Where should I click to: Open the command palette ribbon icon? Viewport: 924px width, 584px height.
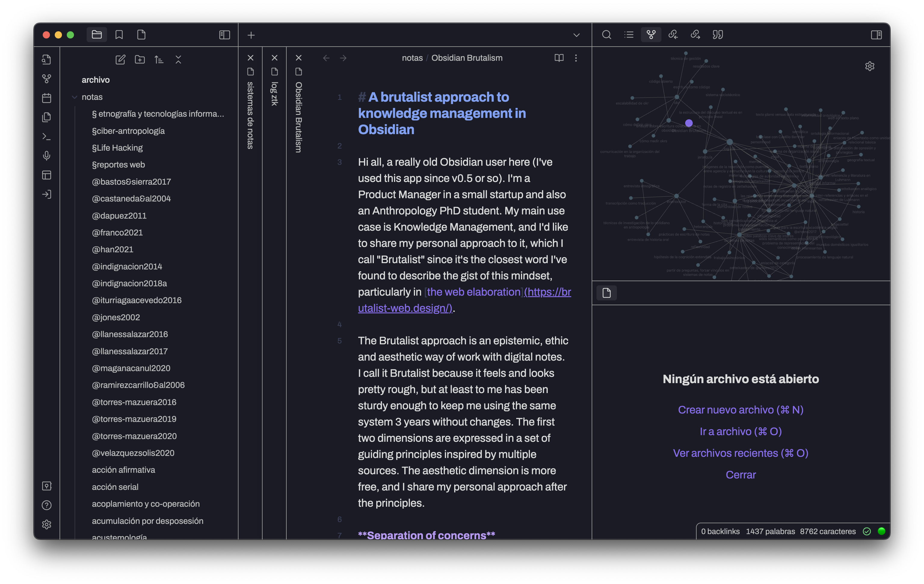point(46,136)
